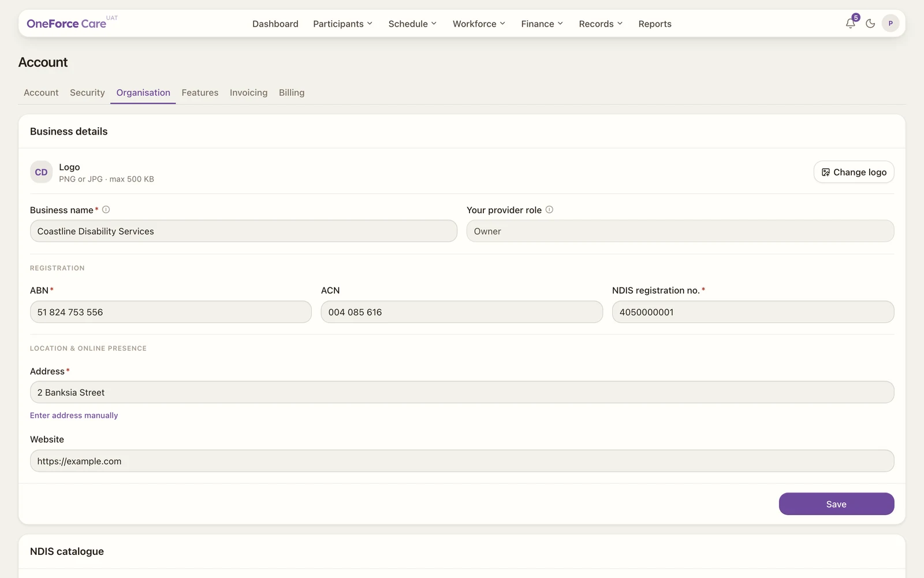Switch to the Account tab

41,92
